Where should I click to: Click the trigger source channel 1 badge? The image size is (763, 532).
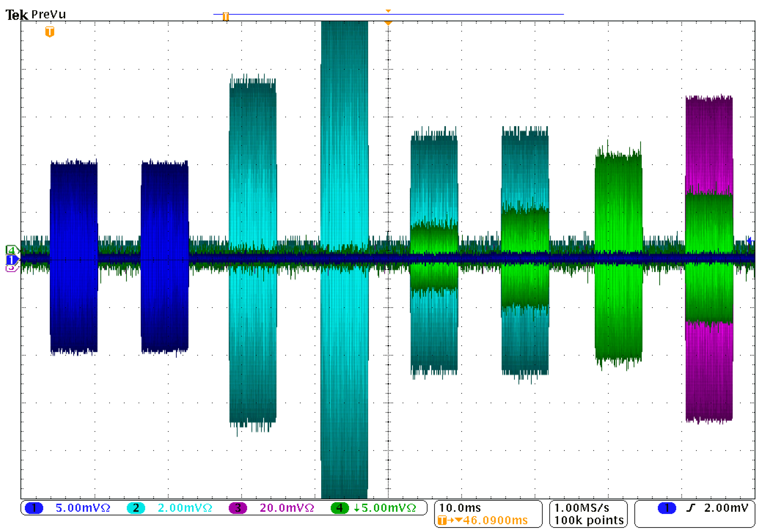click(x=667, y=508)
